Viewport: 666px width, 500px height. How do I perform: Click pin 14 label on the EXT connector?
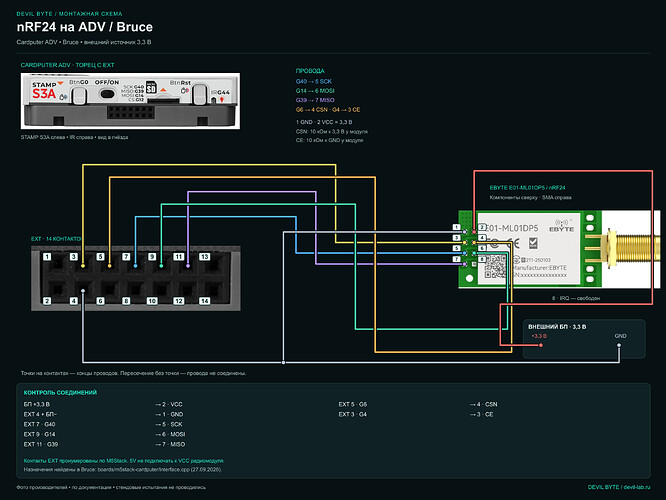point(205,301)
